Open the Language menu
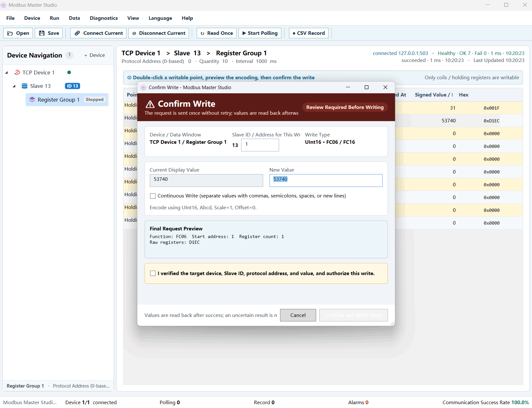Viewport: 532px width, 408px height. (160, 18)
